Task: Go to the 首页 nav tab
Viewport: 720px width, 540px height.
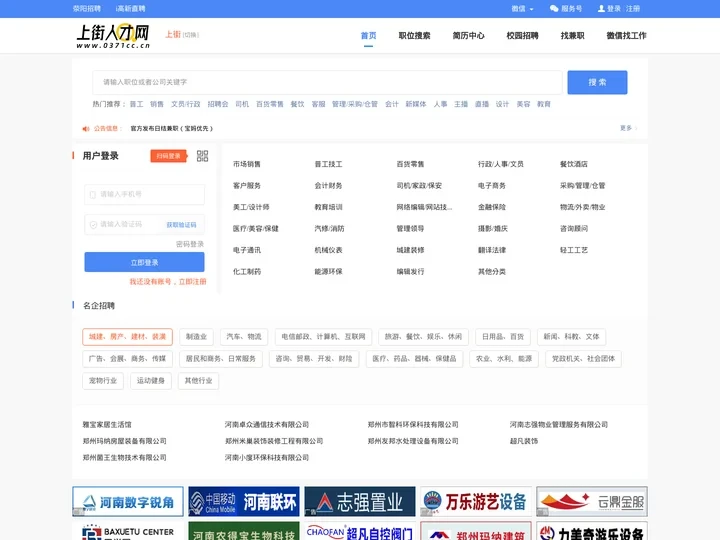Action: 368,35
